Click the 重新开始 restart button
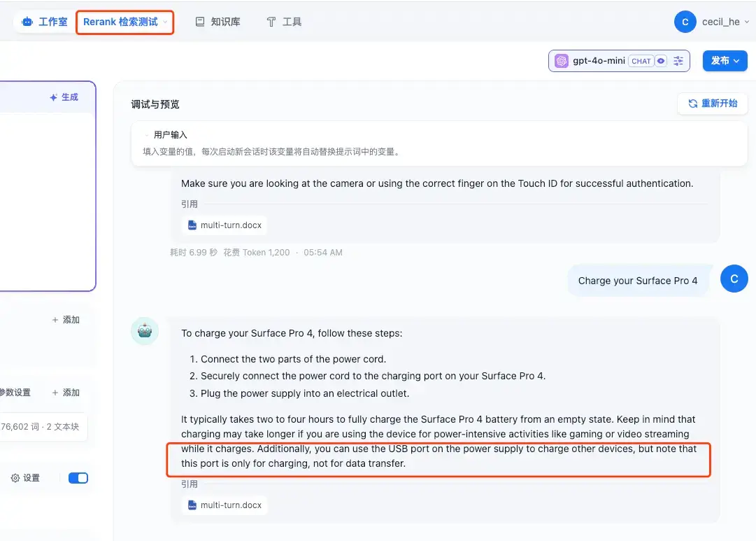Screen dimensions: 756x541 pos(712,104)
